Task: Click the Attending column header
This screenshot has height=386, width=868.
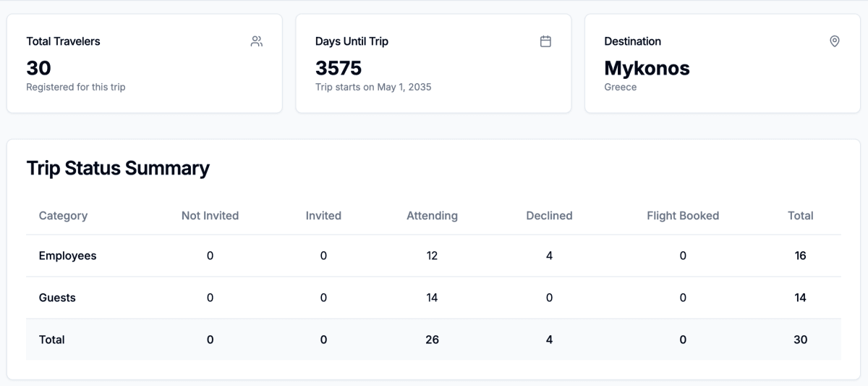Action: [432, 215]
